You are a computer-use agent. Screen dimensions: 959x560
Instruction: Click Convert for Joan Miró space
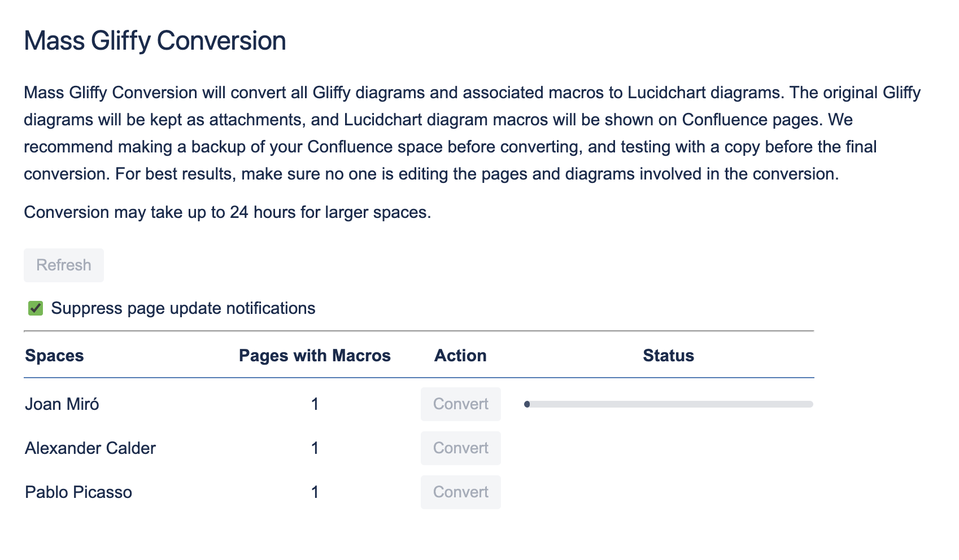click(x=460, y=404)
